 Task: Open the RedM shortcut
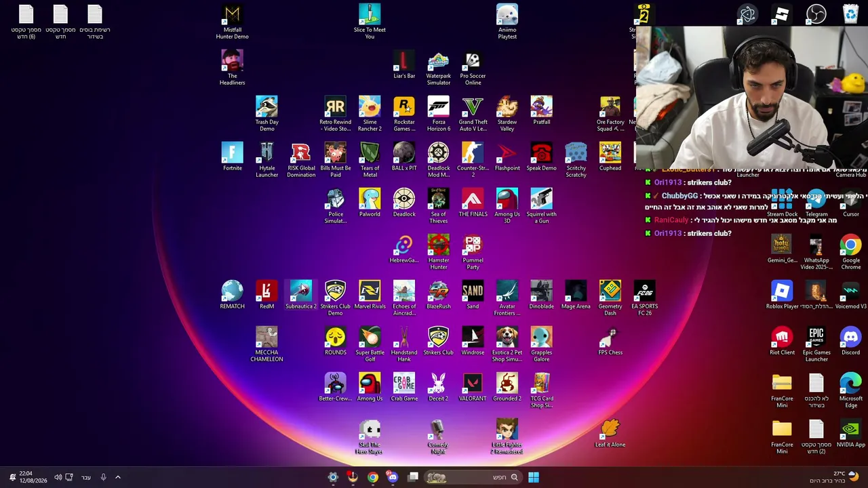coord(267,291)
